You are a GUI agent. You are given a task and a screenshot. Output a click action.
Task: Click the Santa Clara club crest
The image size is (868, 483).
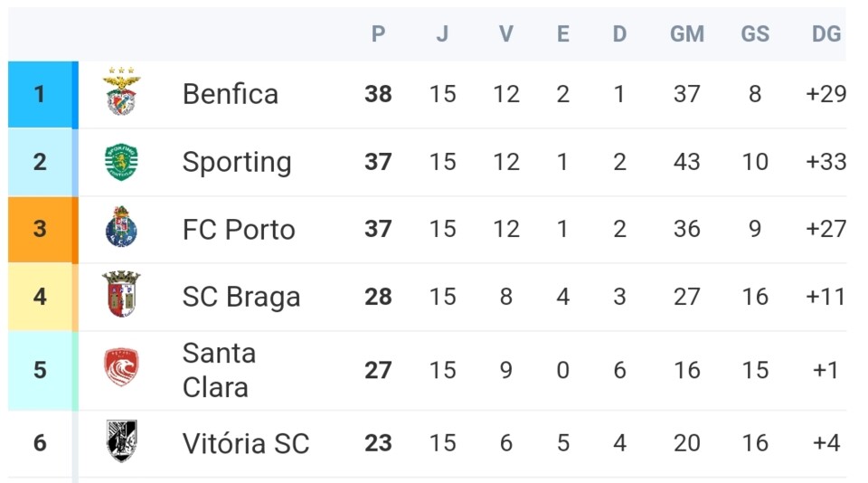(121, 368)
